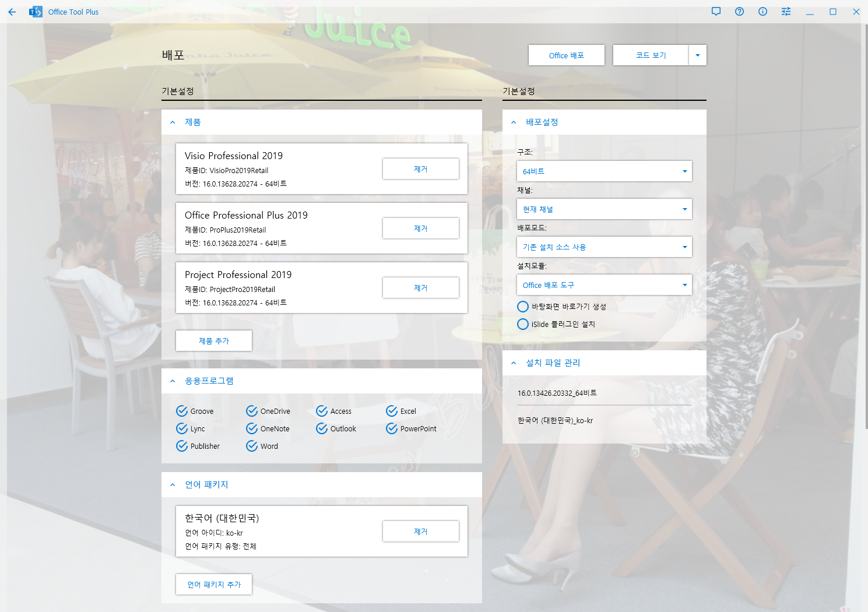
Task: Click the 제품ID: ProPlus2019Retail text
Action: [226, 230]
